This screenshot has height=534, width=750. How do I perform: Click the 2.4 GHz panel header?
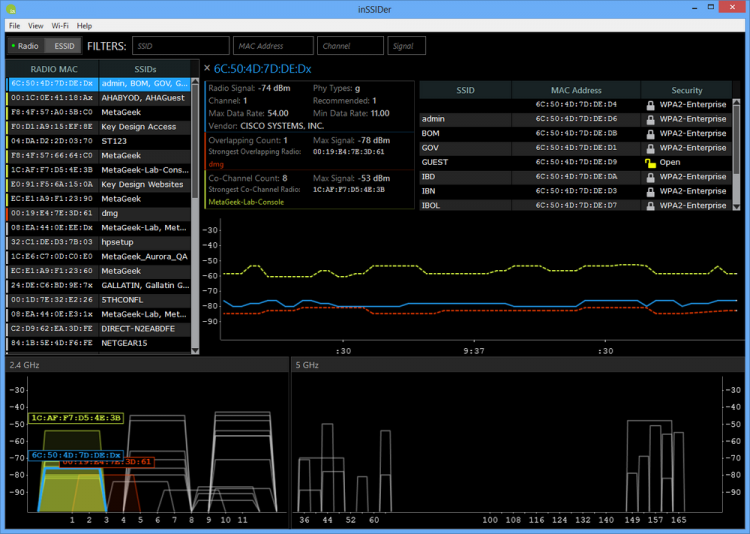pyautogui.click(x=147, y=365)
